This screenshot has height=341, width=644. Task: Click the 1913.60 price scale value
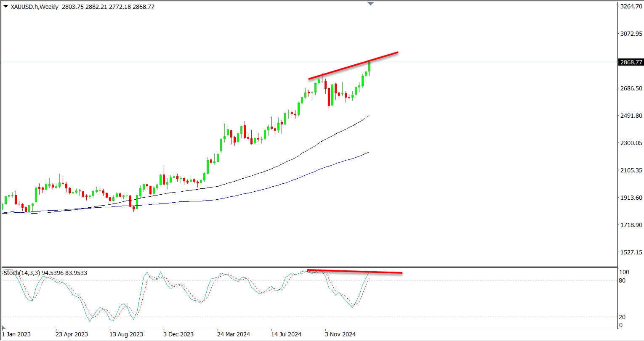point(631,198)
